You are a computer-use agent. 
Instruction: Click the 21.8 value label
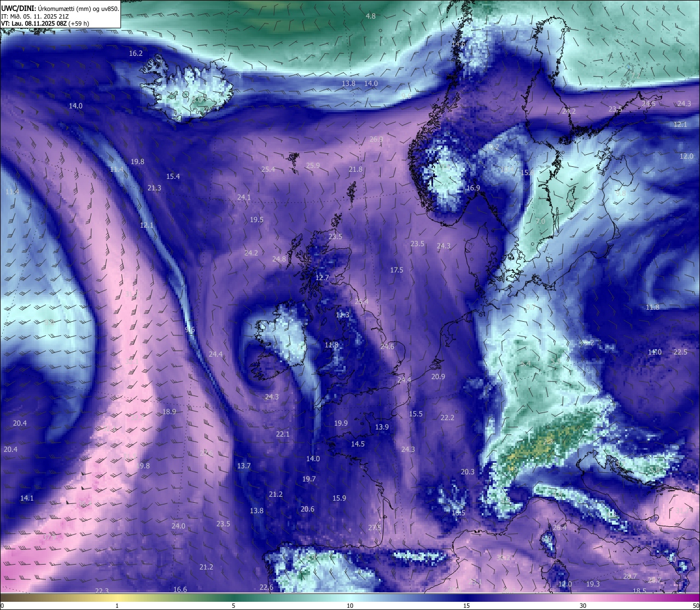(355, 170)
